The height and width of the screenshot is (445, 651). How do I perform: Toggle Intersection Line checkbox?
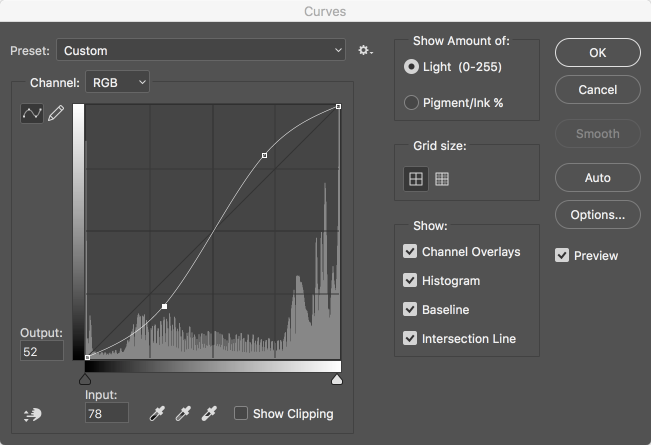pos(410,338)
